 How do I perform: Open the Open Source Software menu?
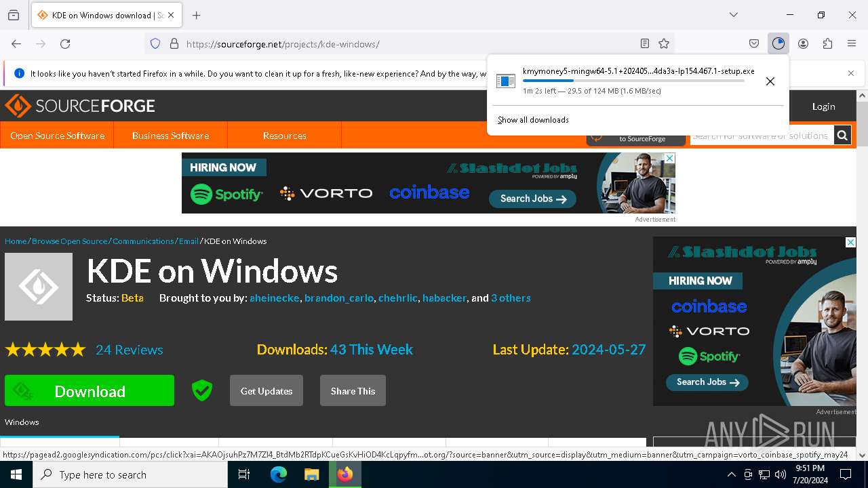[x=57, y=136]
